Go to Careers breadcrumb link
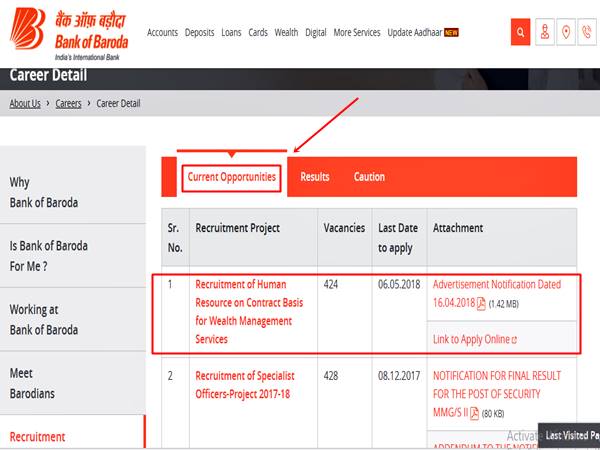Screen dimensions: 600x450 [x=68, y=103]
